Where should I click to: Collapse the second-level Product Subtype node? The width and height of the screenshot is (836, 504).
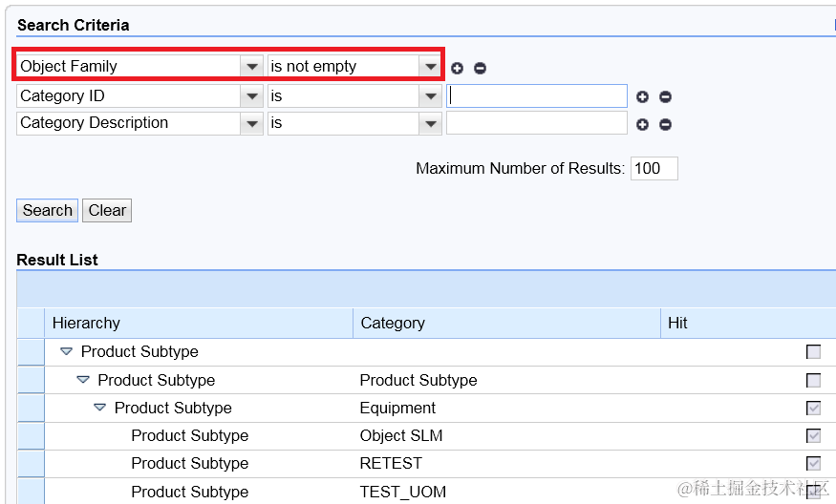[x=83, y=380]
